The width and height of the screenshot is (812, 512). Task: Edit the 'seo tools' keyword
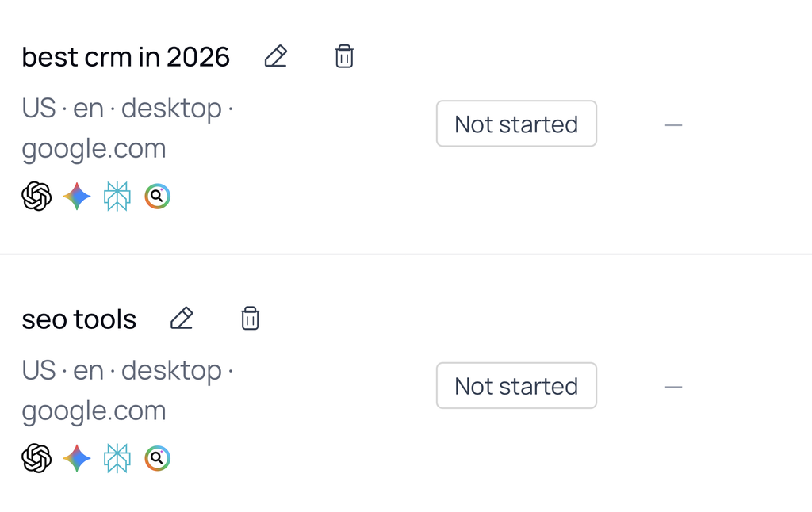tap(182, 319)
